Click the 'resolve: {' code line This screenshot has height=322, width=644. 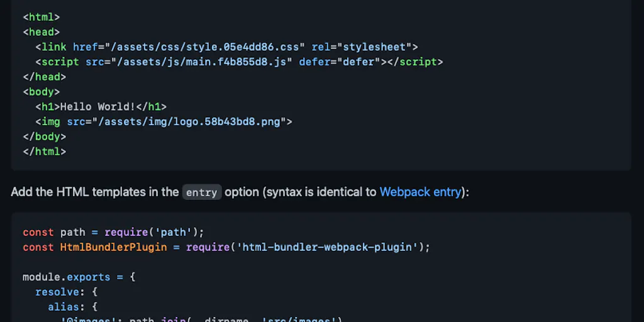click(66, 292)
